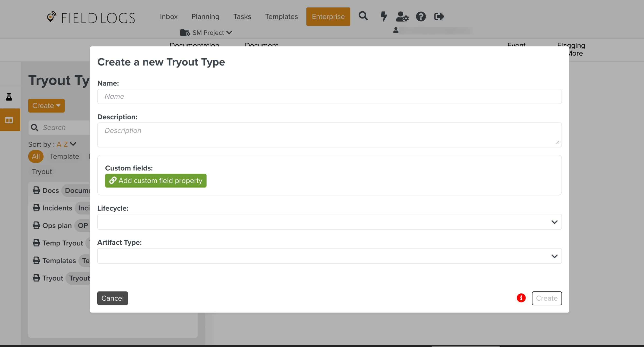Click the printer icon beside Incidents
Image resolution: width=644 pixels, height=347 pixels.
click(36, 208)
